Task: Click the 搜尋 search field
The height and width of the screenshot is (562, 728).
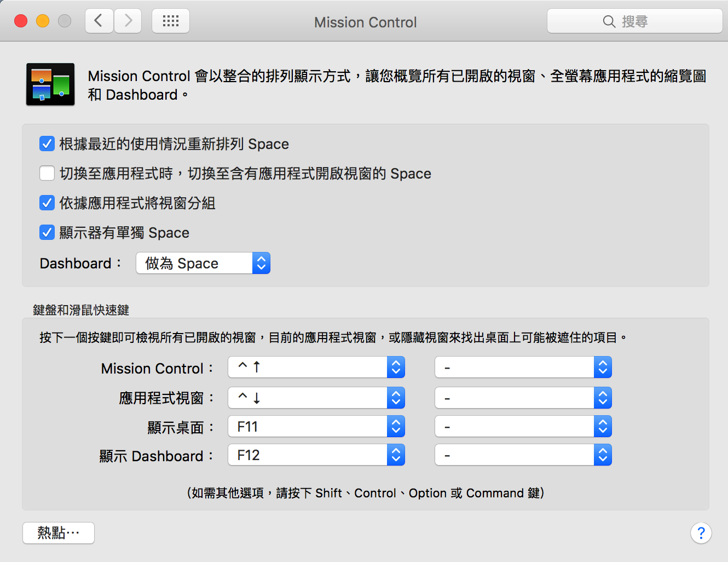Action: click(x=635, y=21)
